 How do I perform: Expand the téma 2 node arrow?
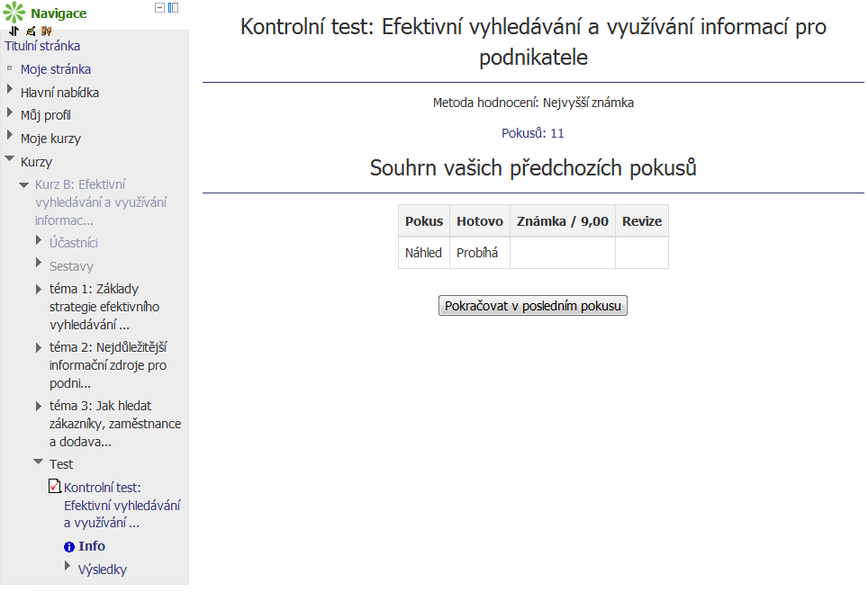pos(38,347)
